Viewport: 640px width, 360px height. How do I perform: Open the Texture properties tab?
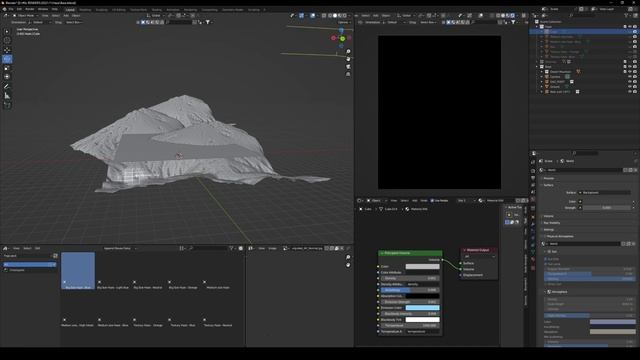pyautogui.click(x=533, y=268)
